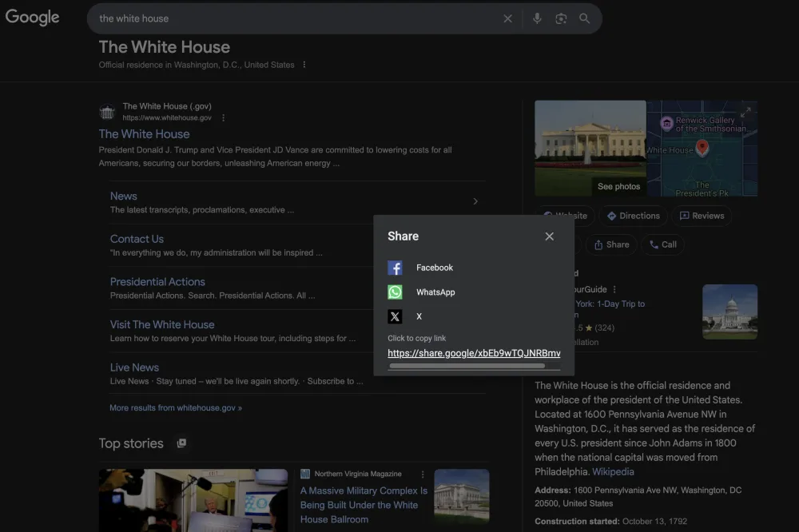Open the press room story image
Screen dimensions: 799x532
click(193, 500)
